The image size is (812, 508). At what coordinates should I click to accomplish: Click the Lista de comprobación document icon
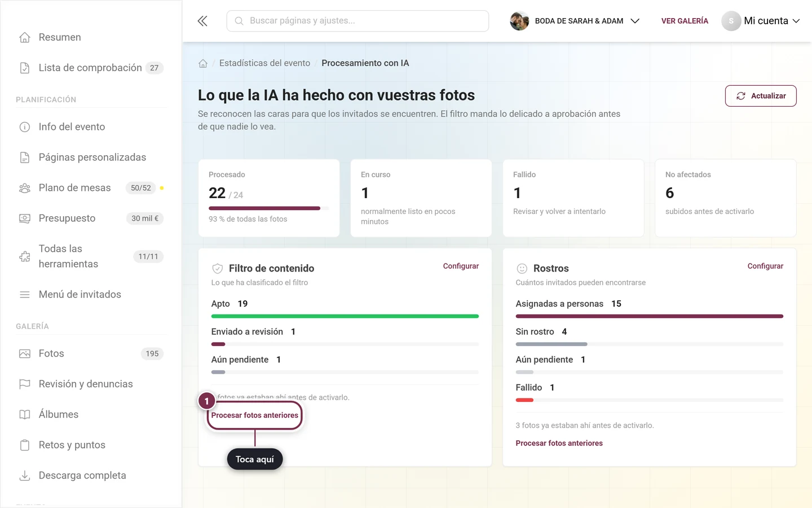(x=25, y=68)
